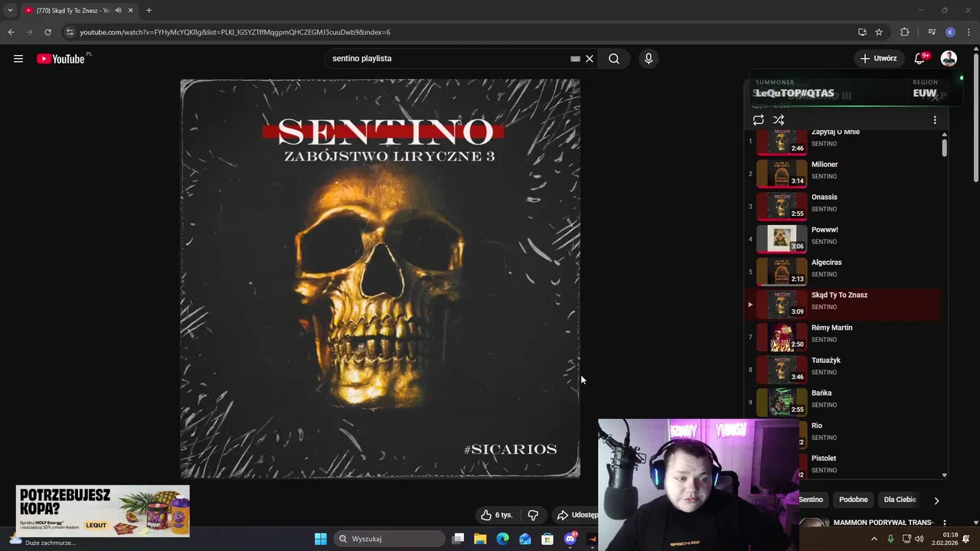
Task: Install the app via the address bar icon
Action: [x=862, y=32]
